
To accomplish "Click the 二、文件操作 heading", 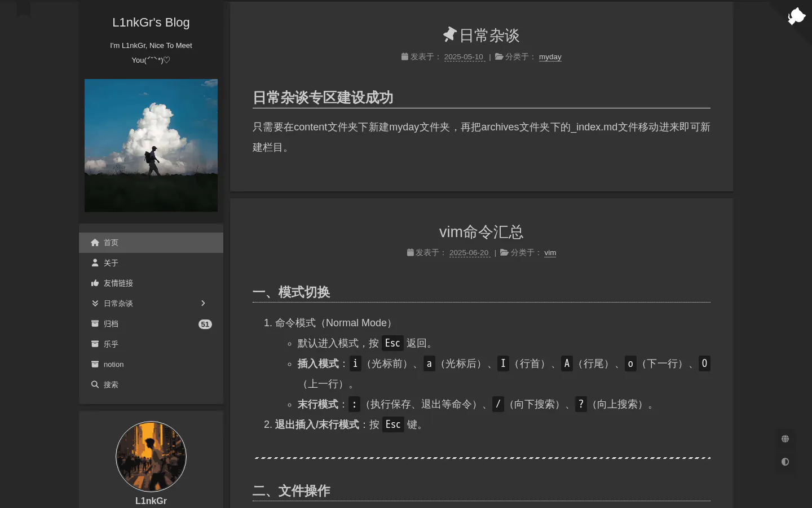I will pyautogui.click(x=292, y=491).
